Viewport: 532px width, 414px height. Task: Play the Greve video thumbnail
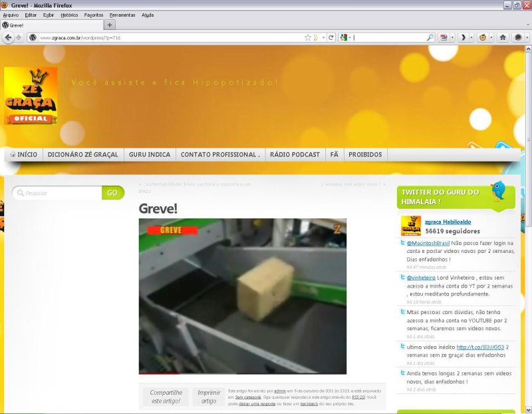pos(243,296)
